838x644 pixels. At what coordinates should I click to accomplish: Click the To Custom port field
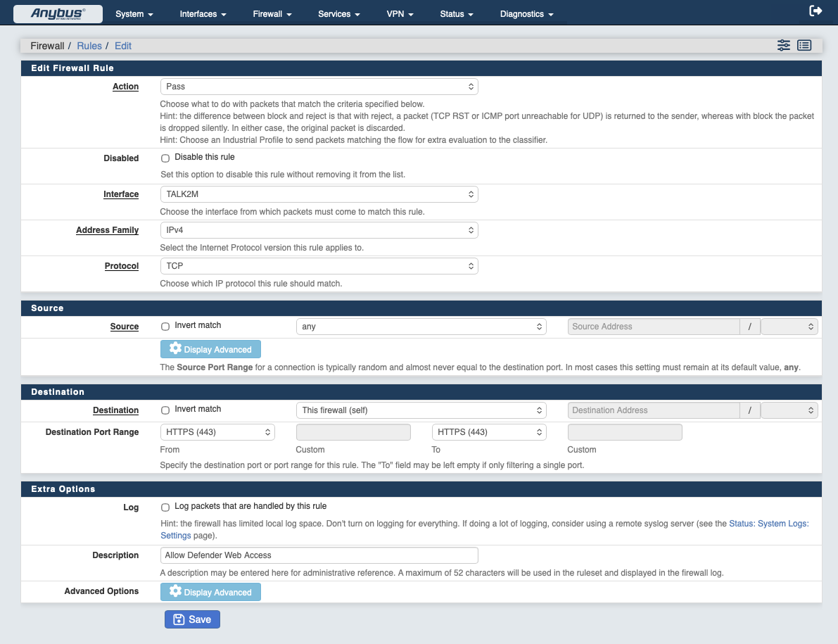pos(625,432)
